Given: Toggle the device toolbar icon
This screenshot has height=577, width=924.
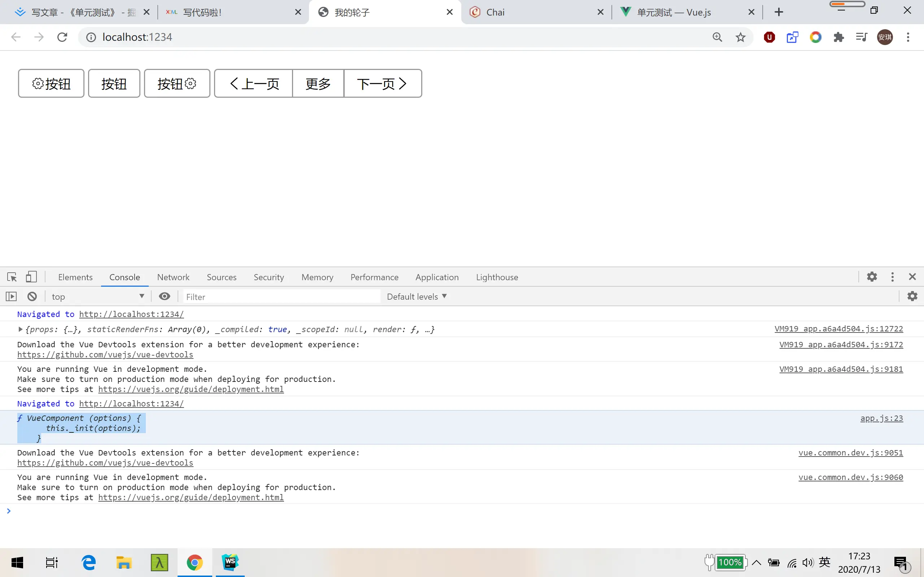Looking at the screenshot, I should click(x=31, y=277).
